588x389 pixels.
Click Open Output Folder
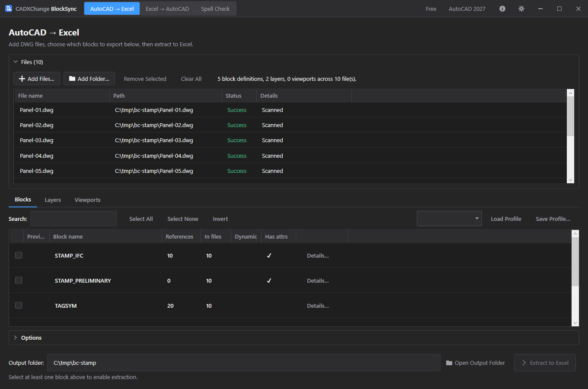[x=476, y=363]
